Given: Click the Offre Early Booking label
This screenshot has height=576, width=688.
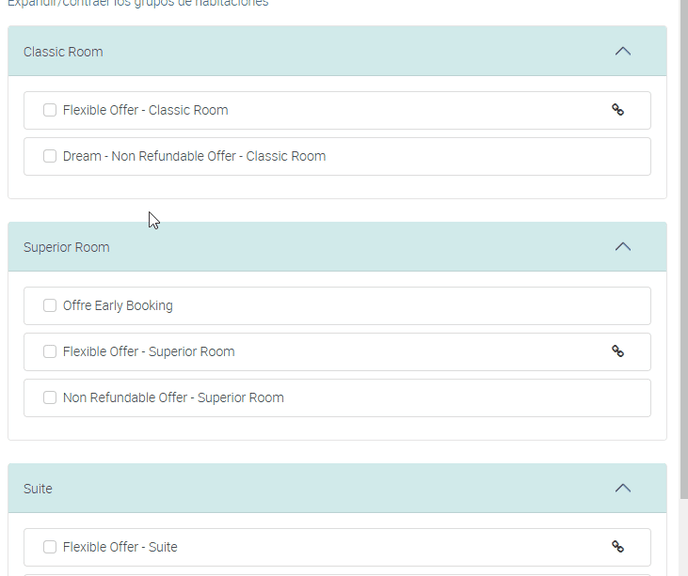Looking at the screenshot, I should point(118,306).
